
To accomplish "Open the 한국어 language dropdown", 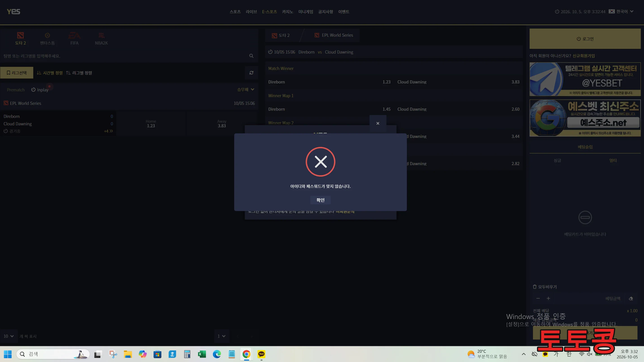I will click(621, 11).
